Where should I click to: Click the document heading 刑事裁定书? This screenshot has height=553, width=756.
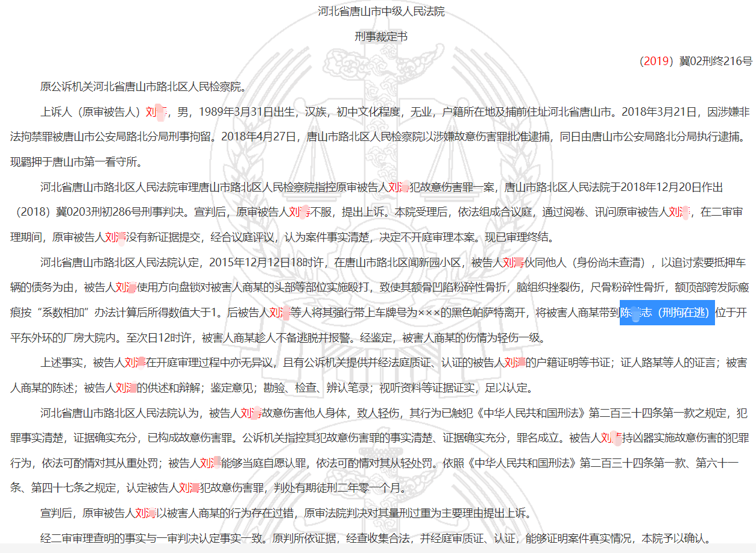click(378, 36)
